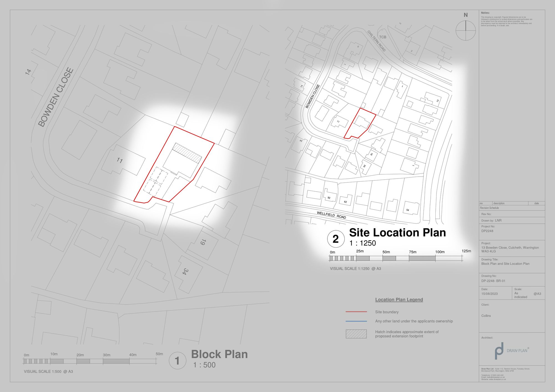The width and height of the screenshot is (555, 392).
Task: Click the 'Rev No:' field label
Action: (x=486, y=214)
